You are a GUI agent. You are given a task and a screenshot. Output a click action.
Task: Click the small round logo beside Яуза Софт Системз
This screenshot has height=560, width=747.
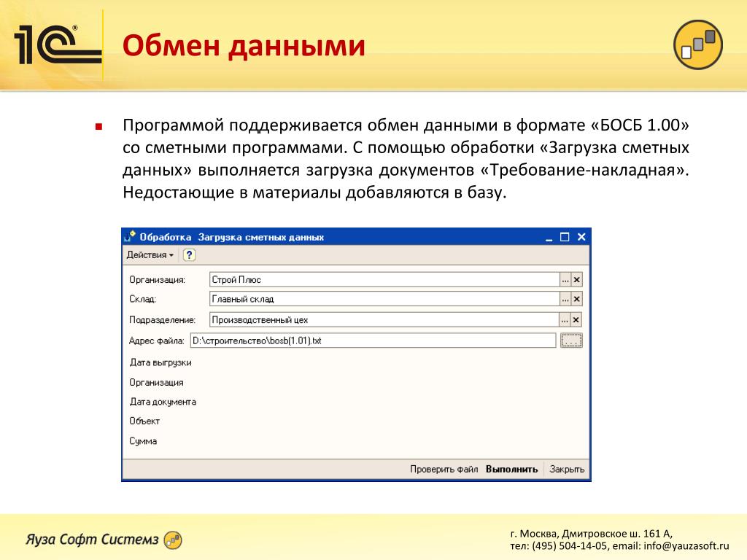click(172, 540)
